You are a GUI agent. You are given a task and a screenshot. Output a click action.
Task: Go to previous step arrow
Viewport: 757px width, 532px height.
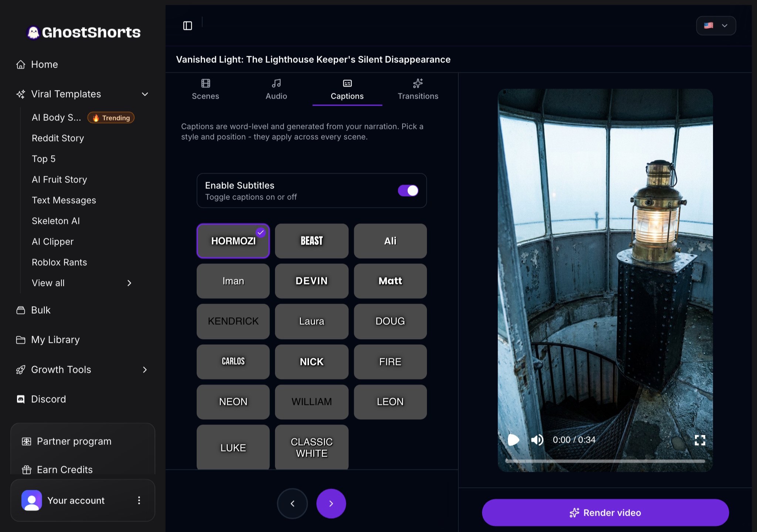[x=292, y=503]
